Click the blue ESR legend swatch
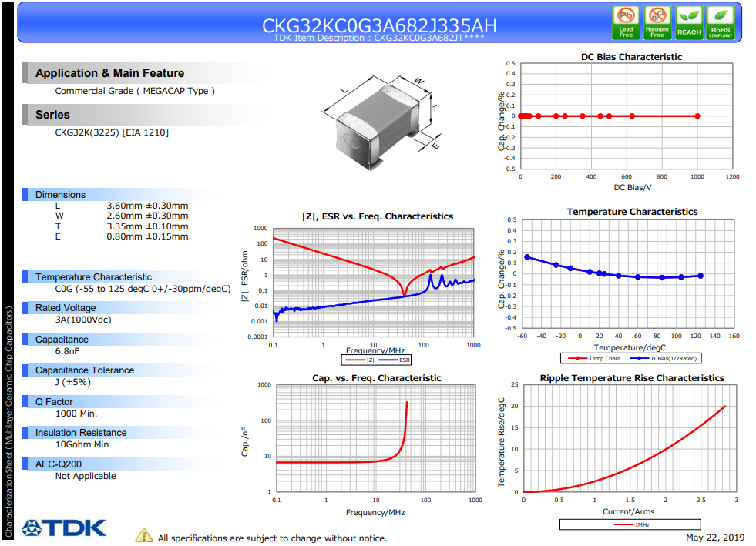The width and height of the screenshot is (756, 546). 388,360
